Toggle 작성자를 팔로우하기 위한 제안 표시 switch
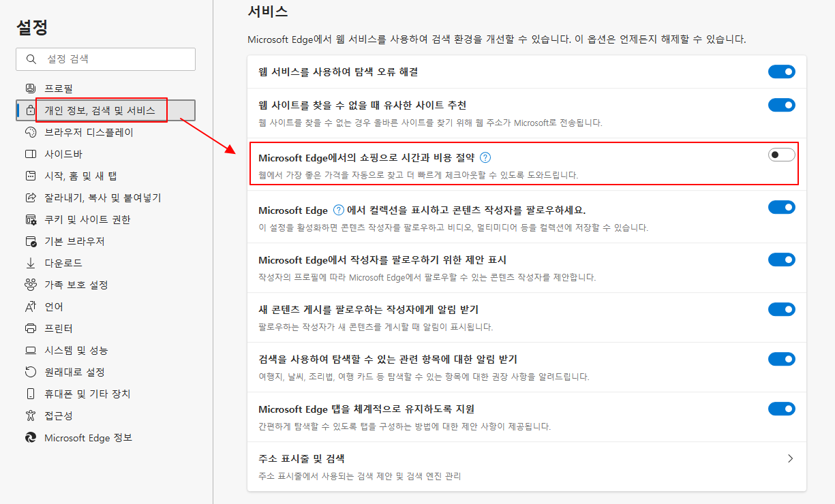Viewport: 835px width, 504px height. tap(781, 259)
